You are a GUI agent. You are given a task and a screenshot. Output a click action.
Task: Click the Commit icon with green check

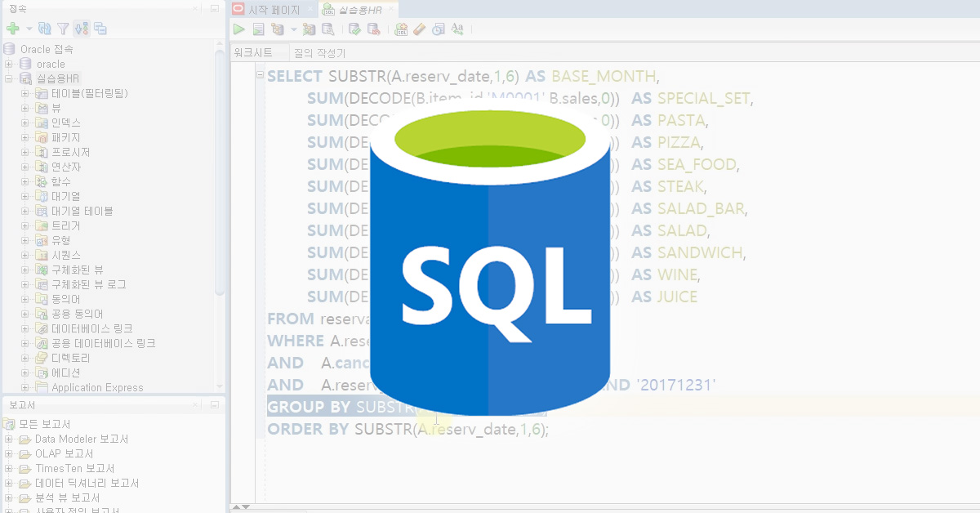pos(354,29)
